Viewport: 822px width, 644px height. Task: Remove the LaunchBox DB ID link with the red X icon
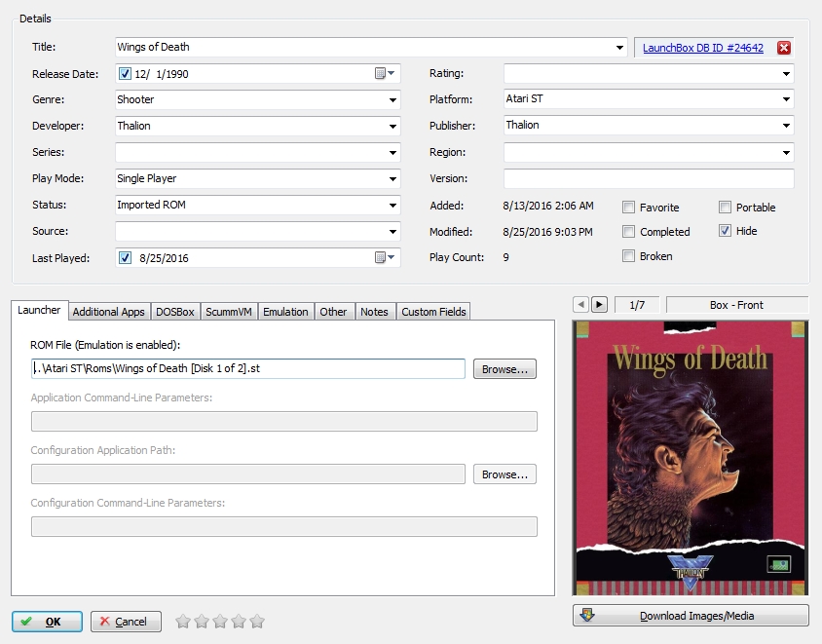tap(784, 48)
